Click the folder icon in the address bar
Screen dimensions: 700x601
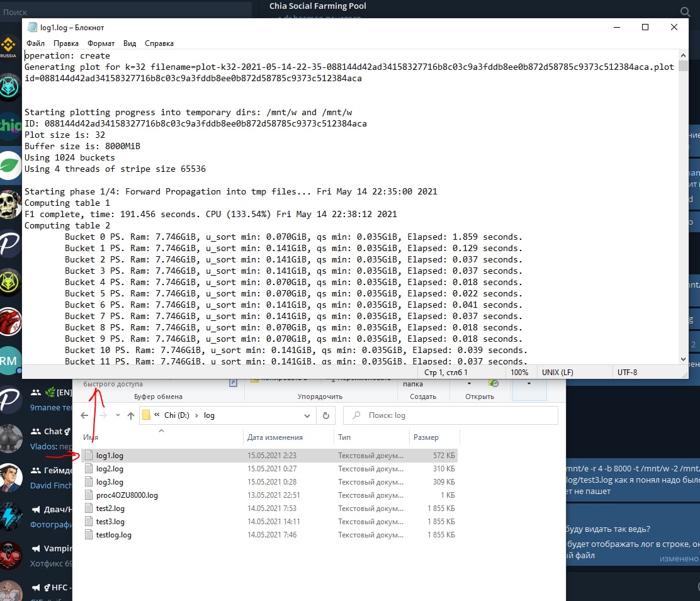click(x=146, y=415)
